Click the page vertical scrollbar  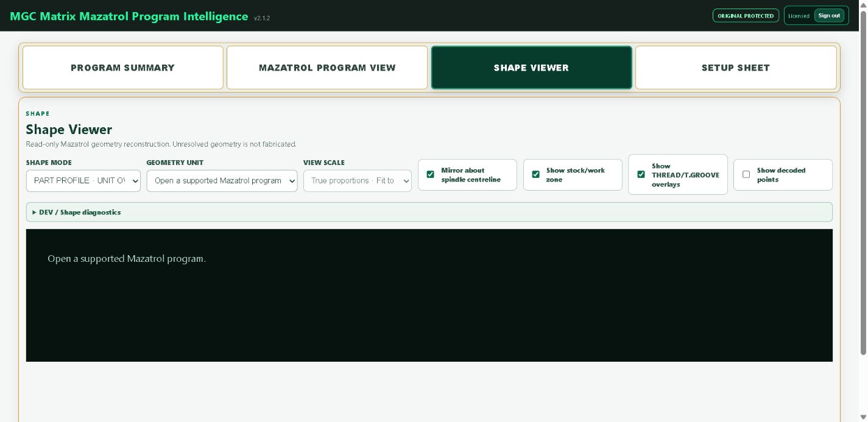point(863,182)
